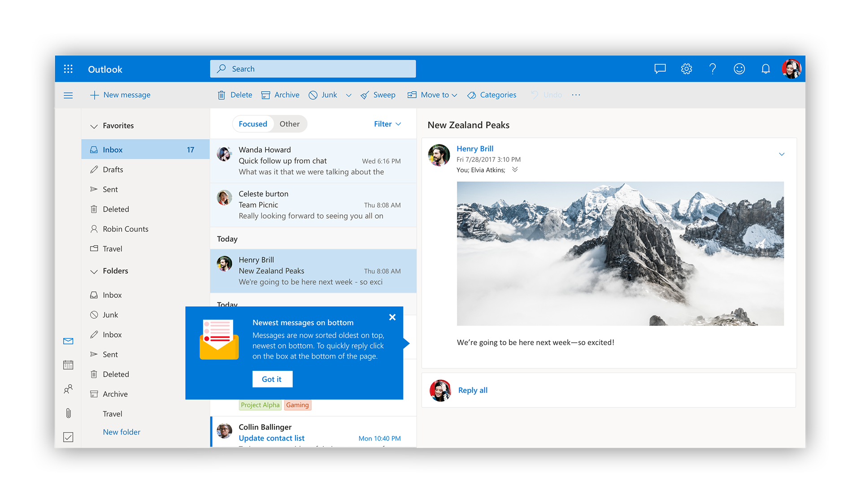This screenshot has width=861, height=504.
Task: Open the app launcher grid icon
Action: [68, 69]
